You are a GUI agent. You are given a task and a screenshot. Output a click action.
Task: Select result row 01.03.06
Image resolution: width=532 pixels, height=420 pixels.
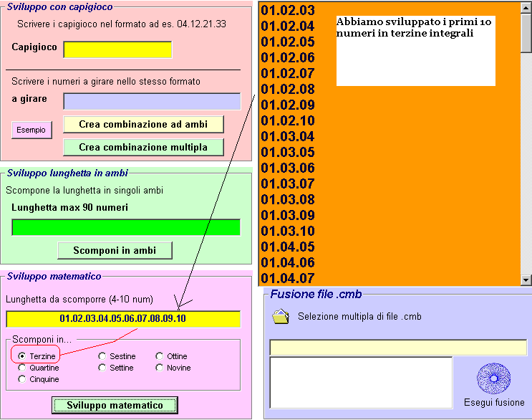pos(288,168)
